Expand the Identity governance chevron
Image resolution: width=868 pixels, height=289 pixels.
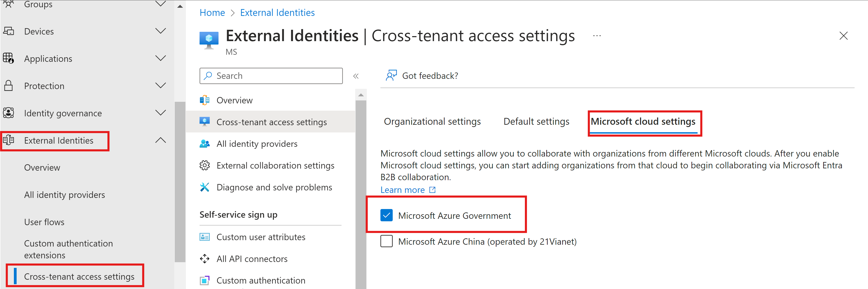[161, 113]
